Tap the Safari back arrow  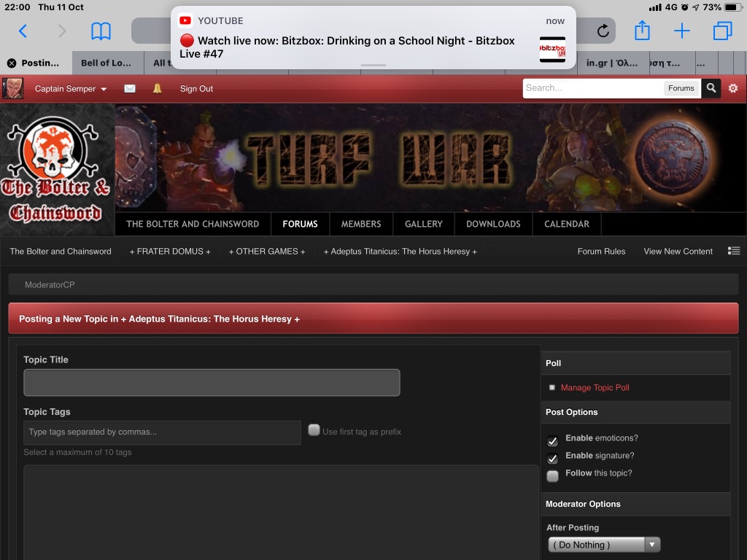(23, 31)
